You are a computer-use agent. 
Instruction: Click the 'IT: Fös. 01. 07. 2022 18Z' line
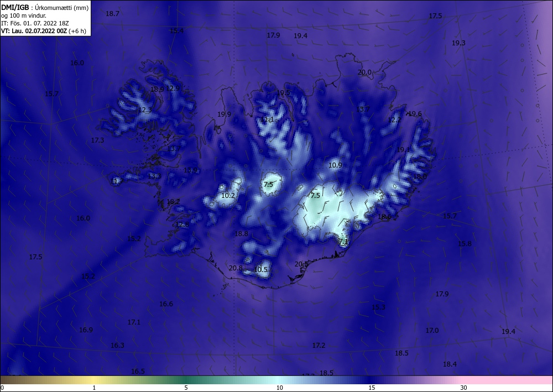pyautogui.click(x=35, y=23)
